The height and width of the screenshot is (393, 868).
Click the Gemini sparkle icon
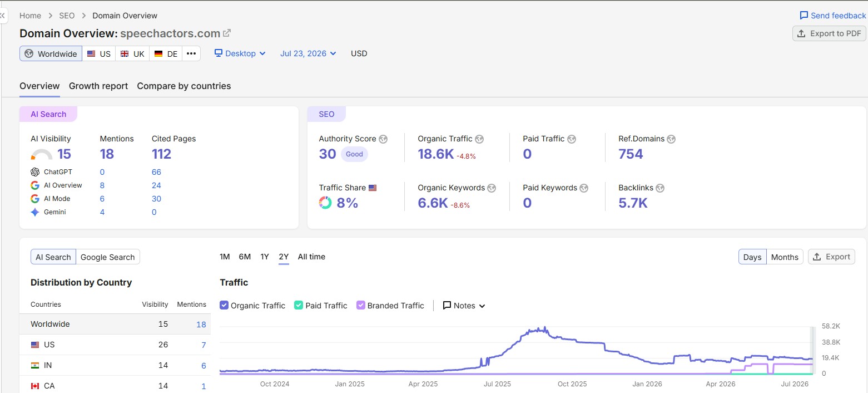pyautogui.click(x=35, y=212)
